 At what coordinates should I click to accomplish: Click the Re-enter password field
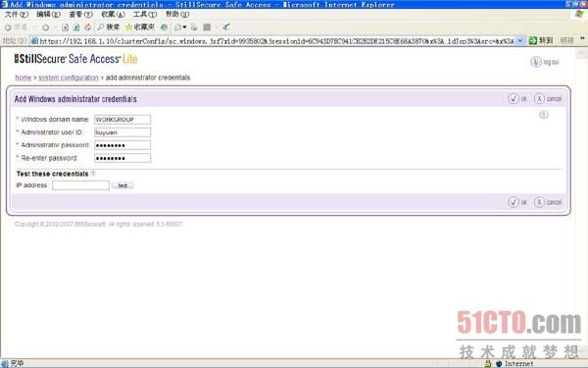[122, 158]
